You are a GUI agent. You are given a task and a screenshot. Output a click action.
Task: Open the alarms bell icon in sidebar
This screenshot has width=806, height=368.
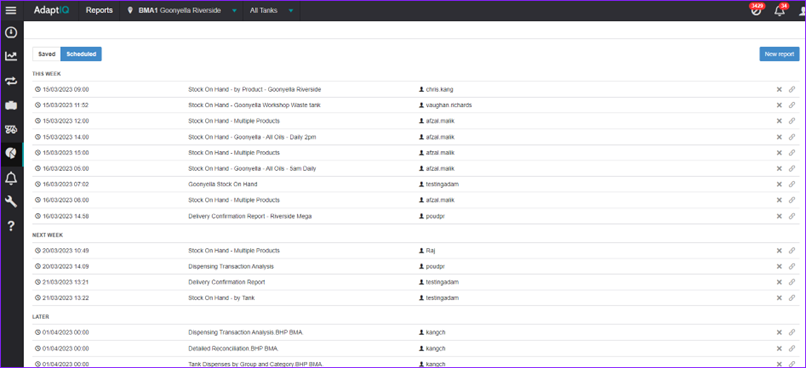coord(11,178)
